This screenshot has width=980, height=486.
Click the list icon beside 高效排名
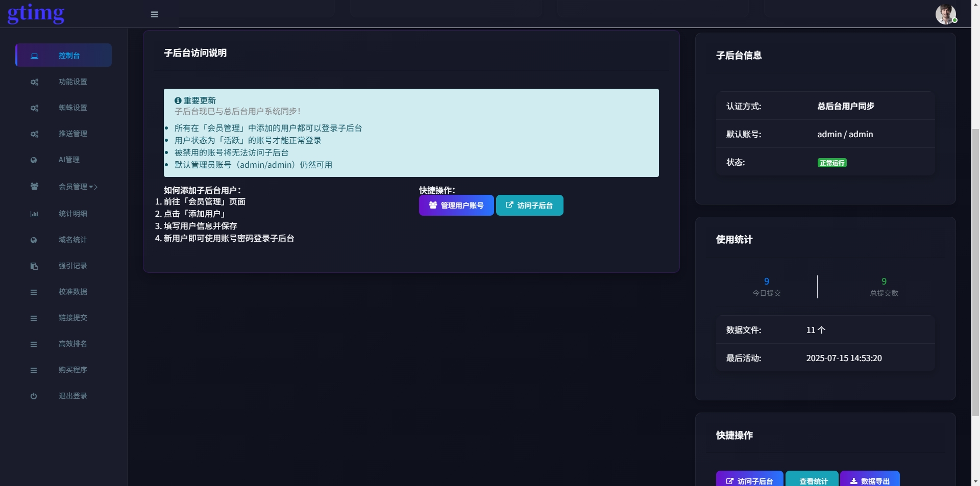[x=34, y=344]
